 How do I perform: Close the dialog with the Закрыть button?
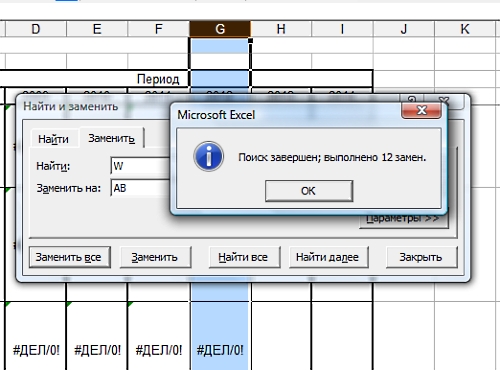422,257
